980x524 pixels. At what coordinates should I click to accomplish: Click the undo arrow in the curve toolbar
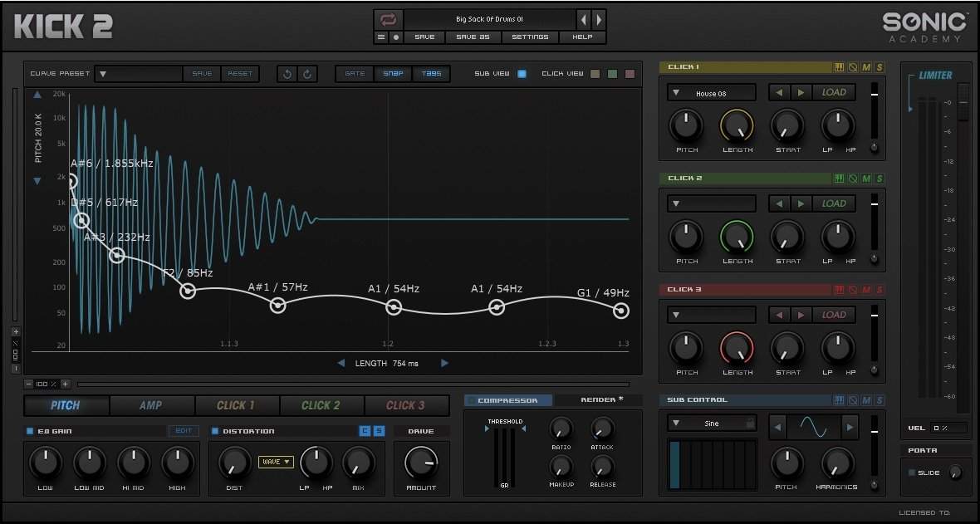(x=287, y=74)
